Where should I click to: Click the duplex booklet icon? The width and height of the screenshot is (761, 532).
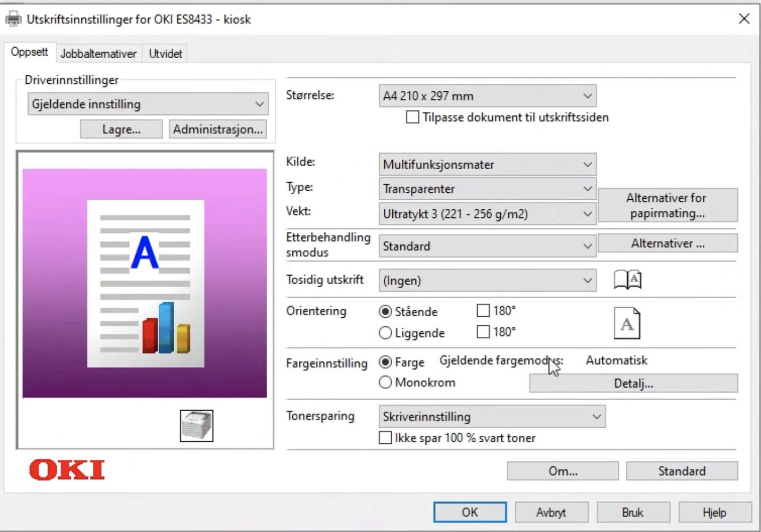tap(627, 279)
